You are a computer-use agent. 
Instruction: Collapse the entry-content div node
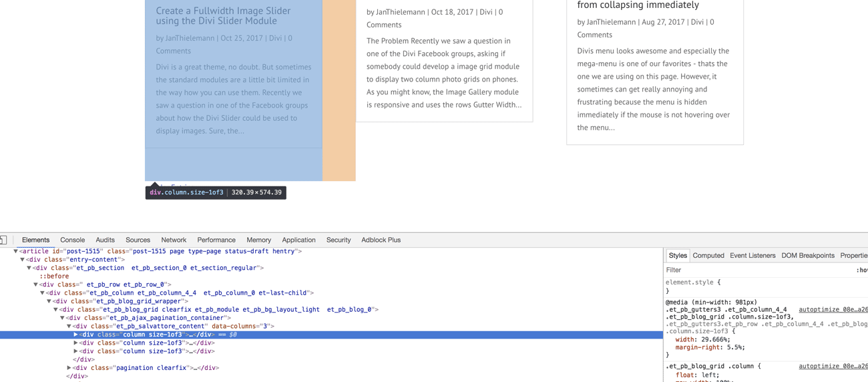(22, 260)
